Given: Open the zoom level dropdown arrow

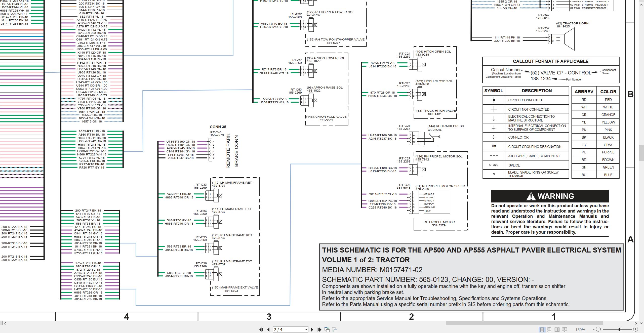Looking at the screenshot, I should (x=594, y=329).
